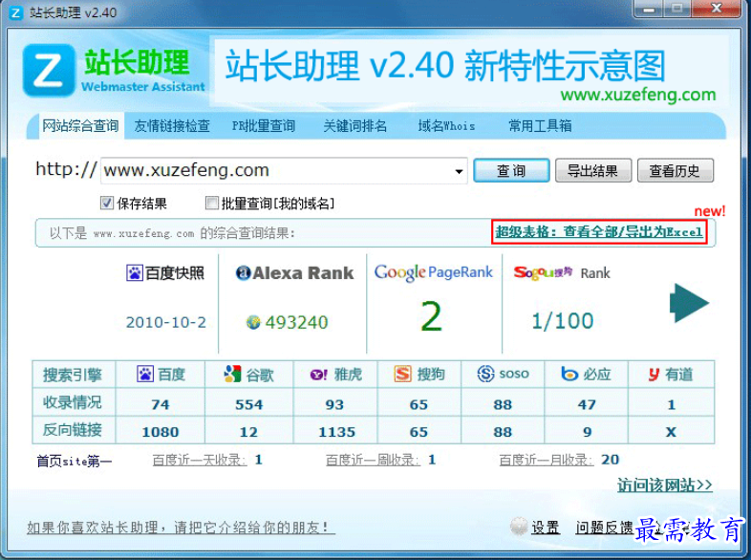Click the Baidu 反向链接 value 1080
The width and height of the screenshot is (751, 560).
(160, 432)
